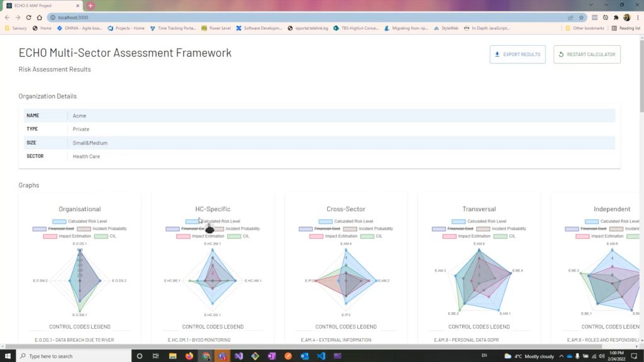
Task: Click the vertical page scrollbar thumb
Action: tap(641, 75)
